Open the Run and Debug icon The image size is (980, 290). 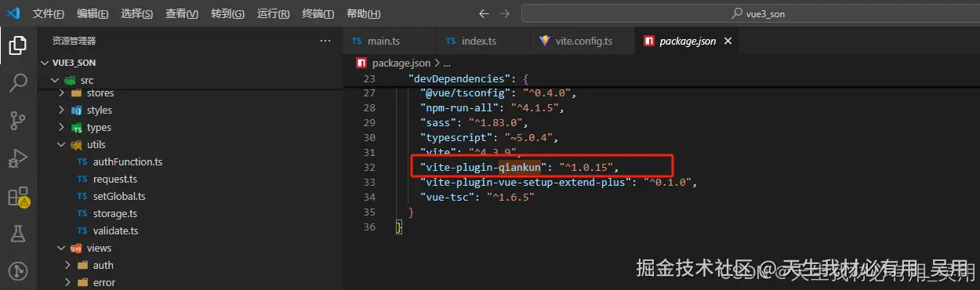(x=17, y=158)
